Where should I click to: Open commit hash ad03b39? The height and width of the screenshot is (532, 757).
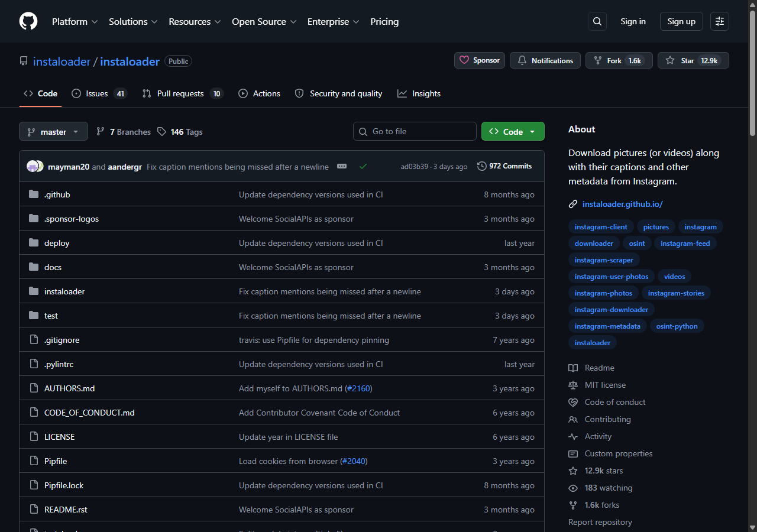pyautogui.click(x=414, y=167)
